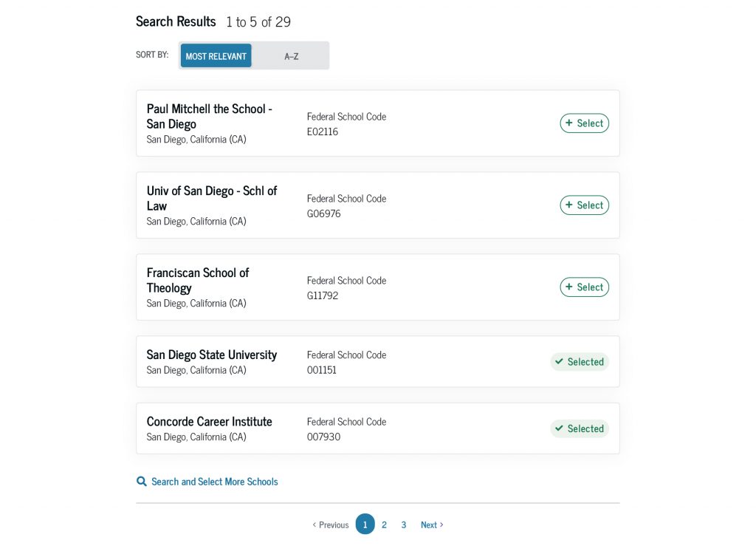Toggle sort to Most Relevant
The width and height of the screenshot is (756, 557).
pyautogui.click(x=216, y=55)
